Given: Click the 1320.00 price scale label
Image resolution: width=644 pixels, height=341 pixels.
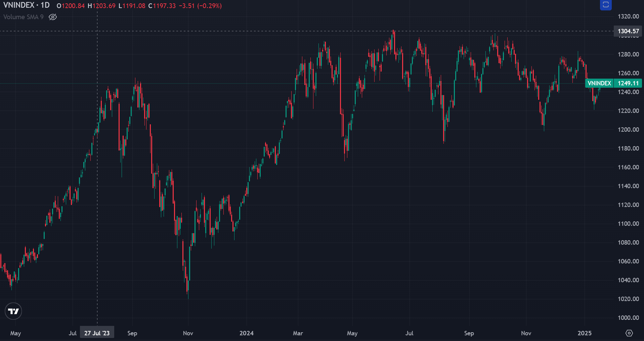Looking at the screenshot, I should [628, 16].
